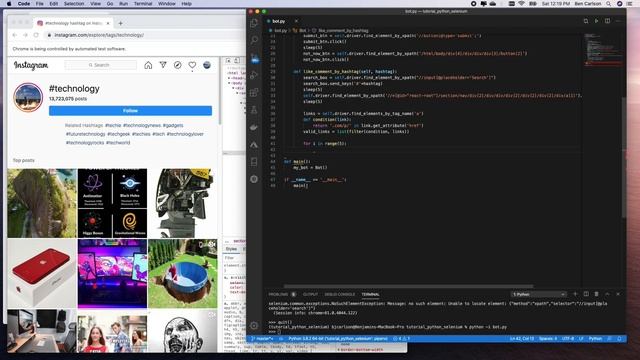Close the #technology Chrome tab
This screenshot has width=640, height=360.
tap(108, 23)
